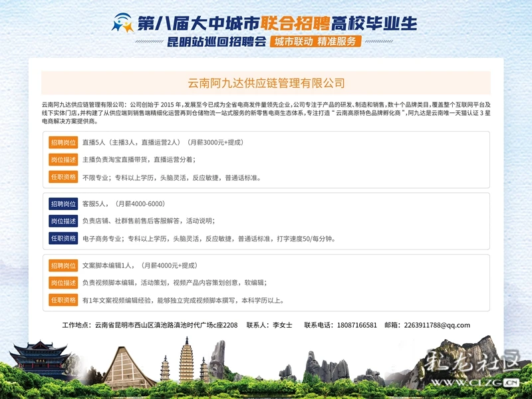Click the '任职资格' tag beside 不限专业
Viewport: 532px width, 399px height.
click(x=63, y=177)
